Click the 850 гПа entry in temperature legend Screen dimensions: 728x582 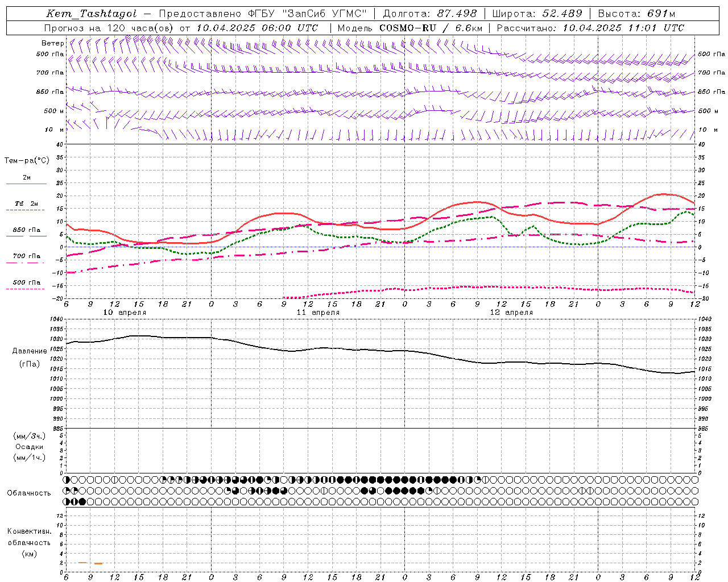[x=27, y=230]
